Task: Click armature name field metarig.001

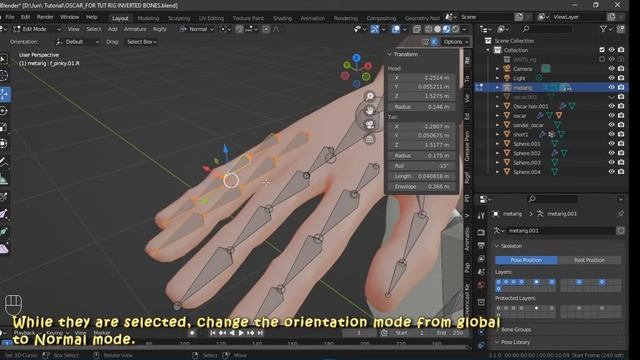Action: click(x=560, y=231)
